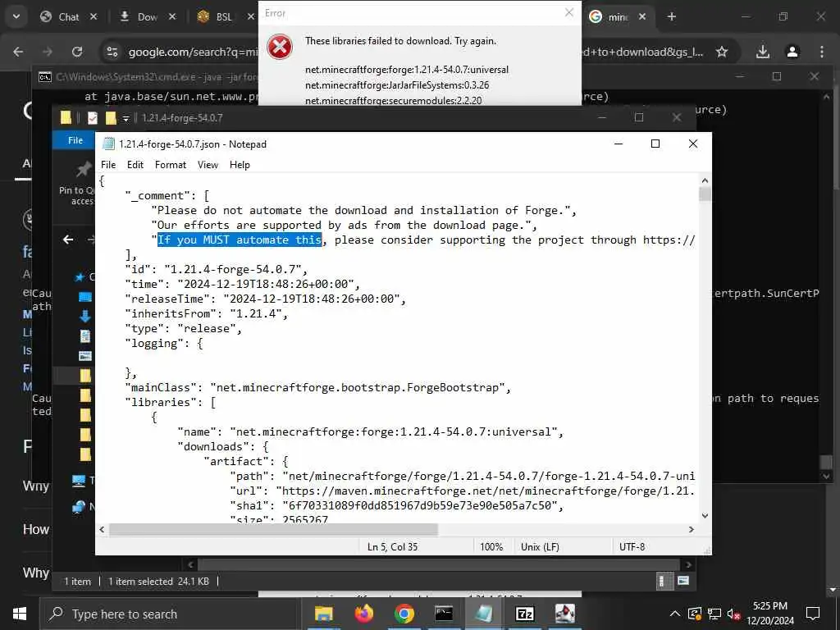This screenshot has height=630, width=840.
Task: Click the sha1 hash line in Notepad
Action: click(x=396, y=505)
